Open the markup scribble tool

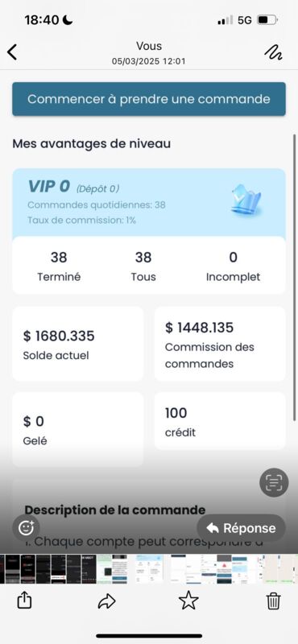(x=273, y=52)
